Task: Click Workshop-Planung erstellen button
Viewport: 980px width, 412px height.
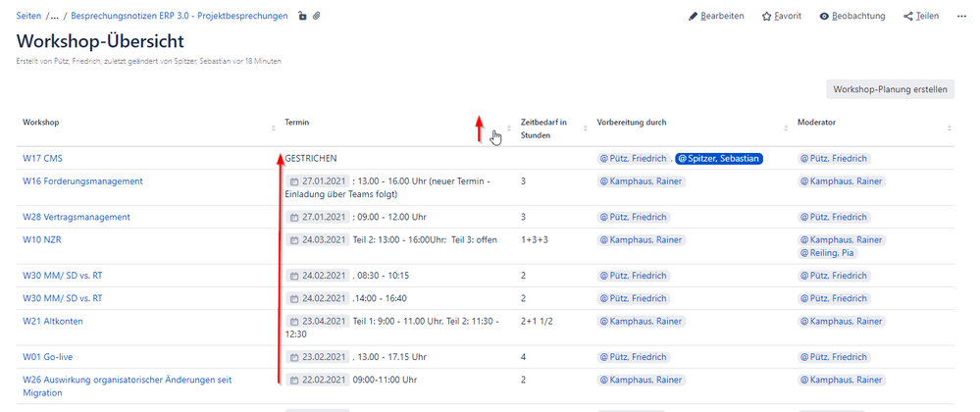Action: tap(891, 89)
